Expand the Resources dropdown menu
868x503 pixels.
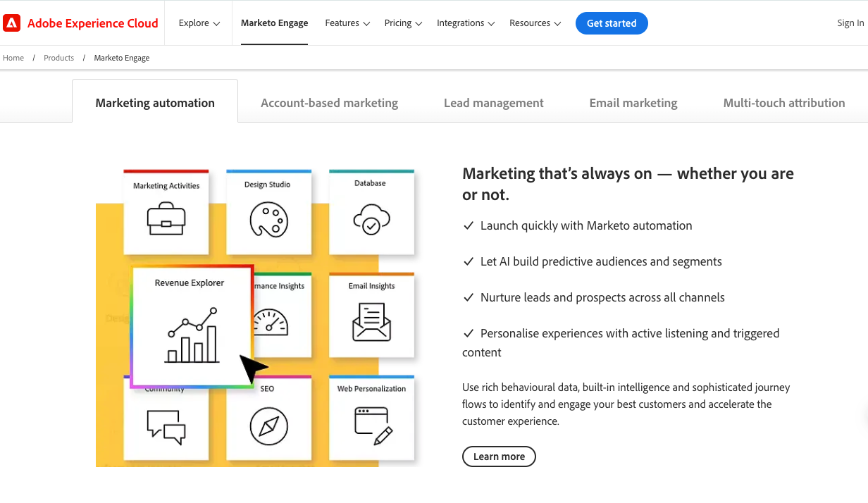[x=535, y=23]
